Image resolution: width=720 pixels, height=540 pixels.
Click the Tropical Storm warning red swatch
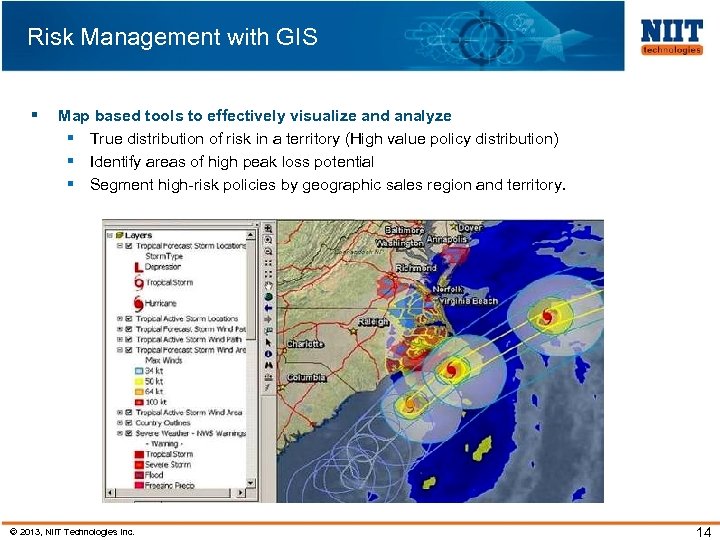(x=139, y=455)
